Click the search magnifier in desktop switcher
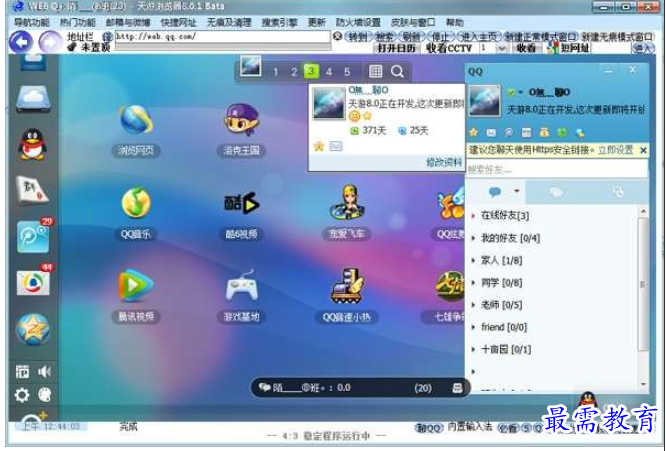Viewport: 666px width, 451px height. (397, 71)
